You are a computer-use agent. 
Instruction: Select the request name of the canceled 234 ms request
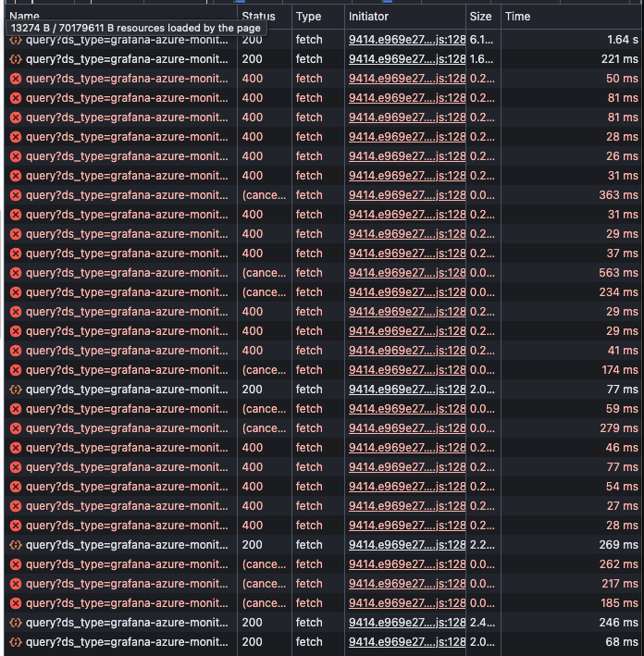(x=127, y=292)
